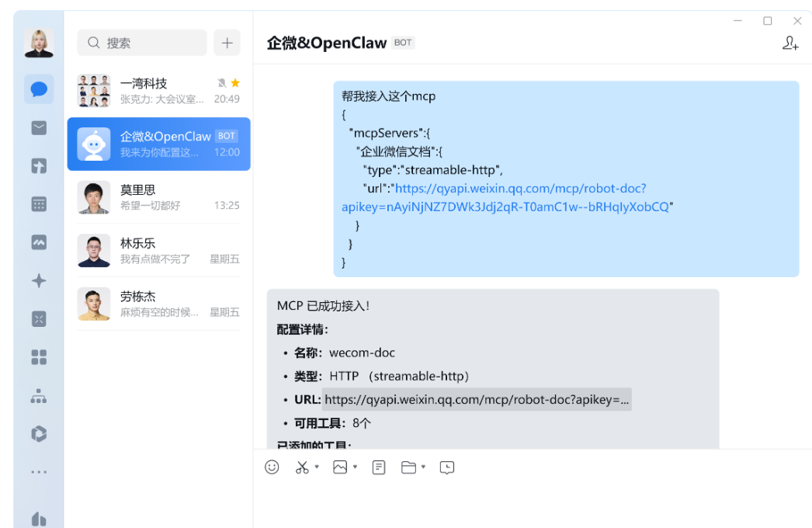Image resolution: width=812 pixels, height=528 pixels.
Task: Unmute notifications for 一湾科技
Action: pyautogui.click(x=221, y=82)
